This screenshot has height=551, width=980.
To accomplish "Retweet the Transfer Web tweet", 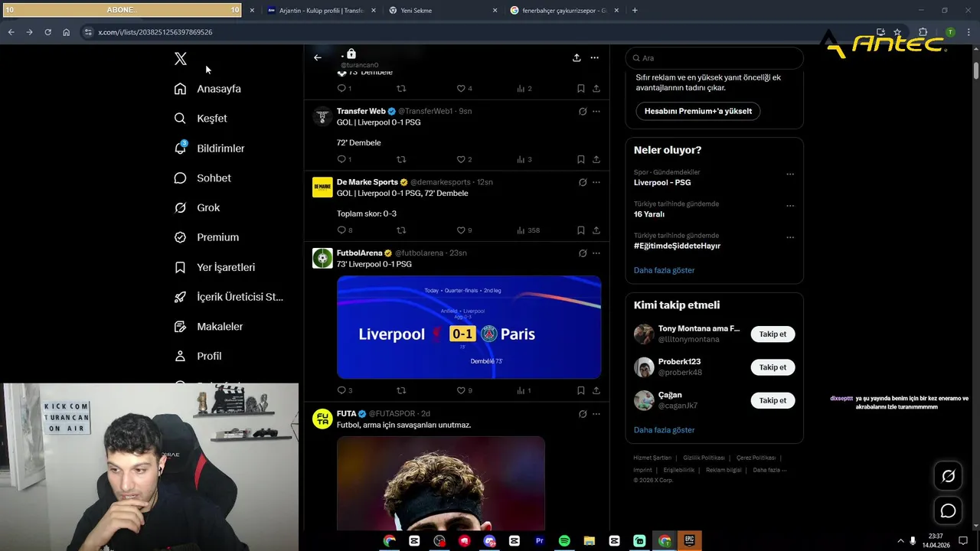I will click(x=401, y=159).
